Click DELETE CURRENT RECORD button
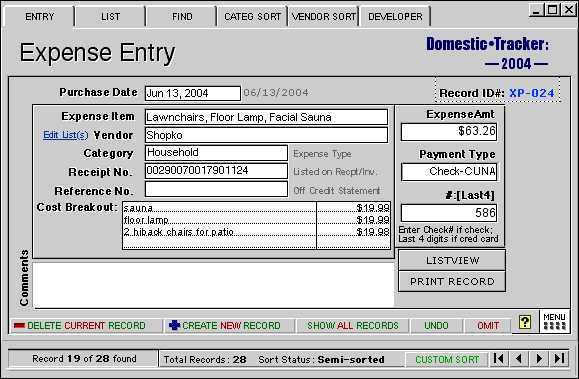Screen dimensions: 579x379 click(86, 325)
